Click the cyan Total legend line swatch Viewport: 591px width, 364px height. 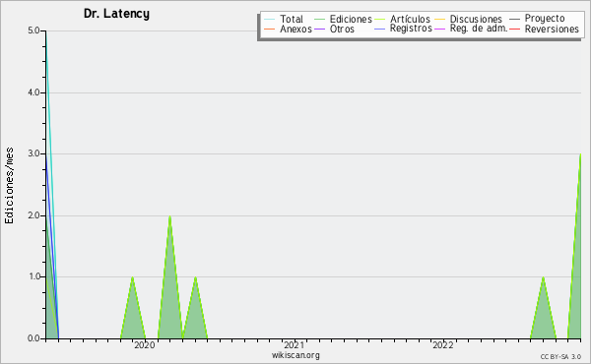click(269, 20)
